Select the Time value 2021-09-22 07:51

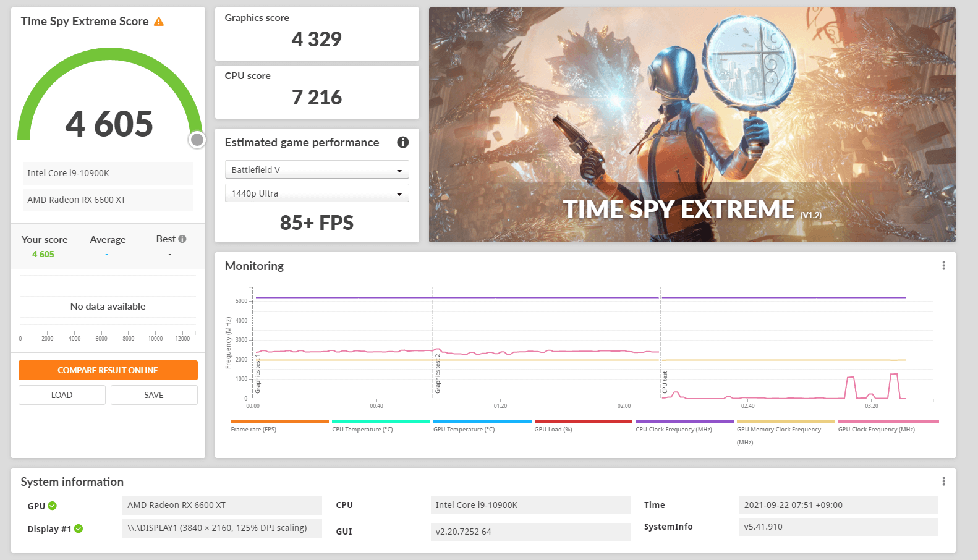tap(839, 505)
